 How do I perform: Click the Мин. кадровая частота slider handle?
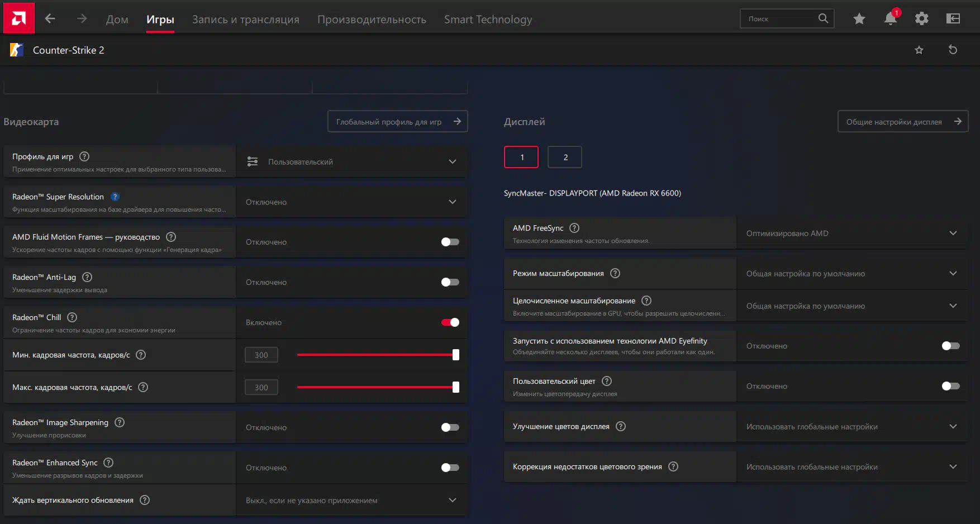[x=456, y=355]
